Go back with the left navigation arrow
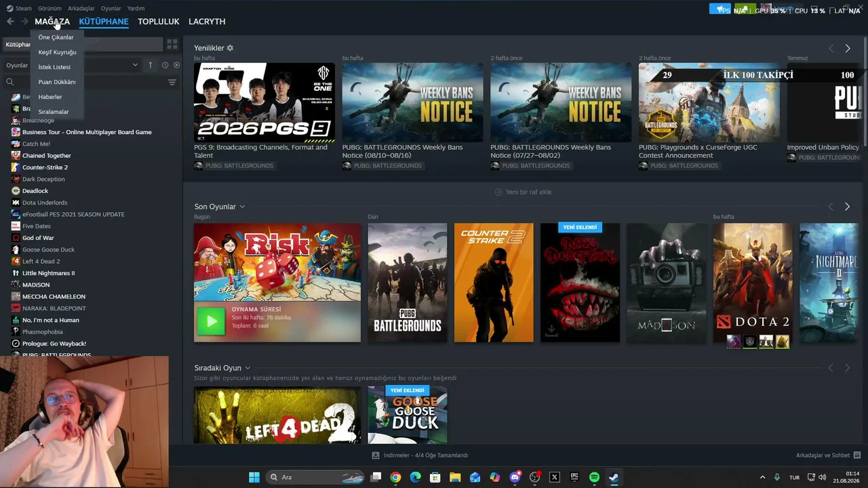 10,22
